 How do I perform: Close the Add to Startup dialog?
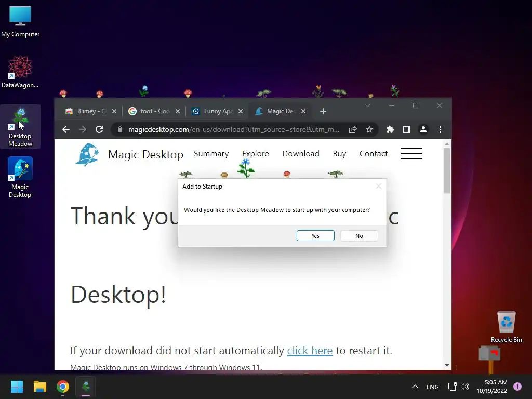(379, 187)
